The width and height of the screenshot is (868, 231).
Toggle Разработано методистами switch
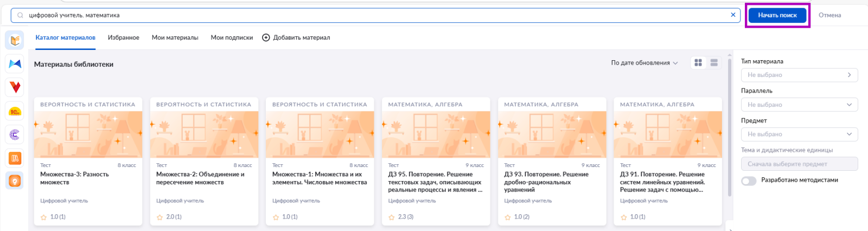(x=749, y=181)
